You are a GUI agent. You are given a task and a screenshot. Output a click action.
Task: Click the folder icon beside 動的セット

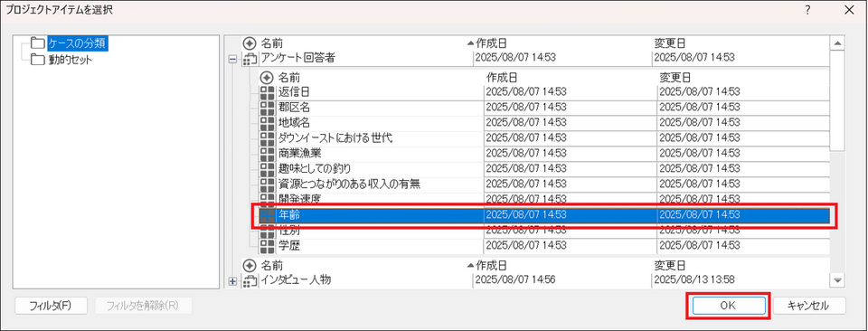pyautogui.click(x=38, y=59)
